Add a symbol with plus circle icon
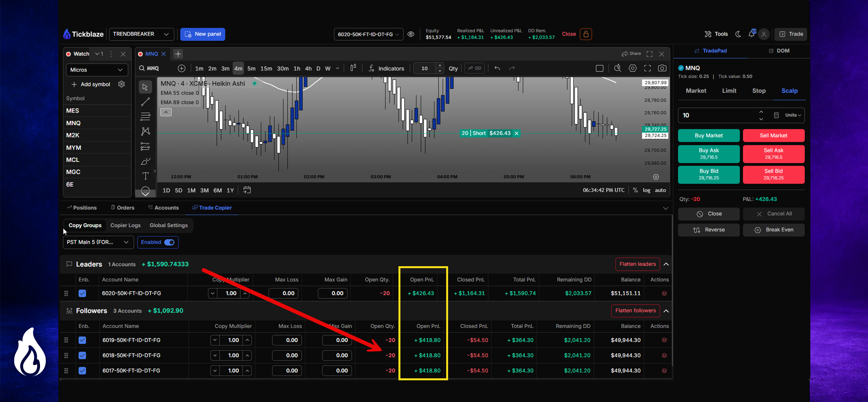The width and height of the screenshot is (868, 402). [x=182, y=68]
